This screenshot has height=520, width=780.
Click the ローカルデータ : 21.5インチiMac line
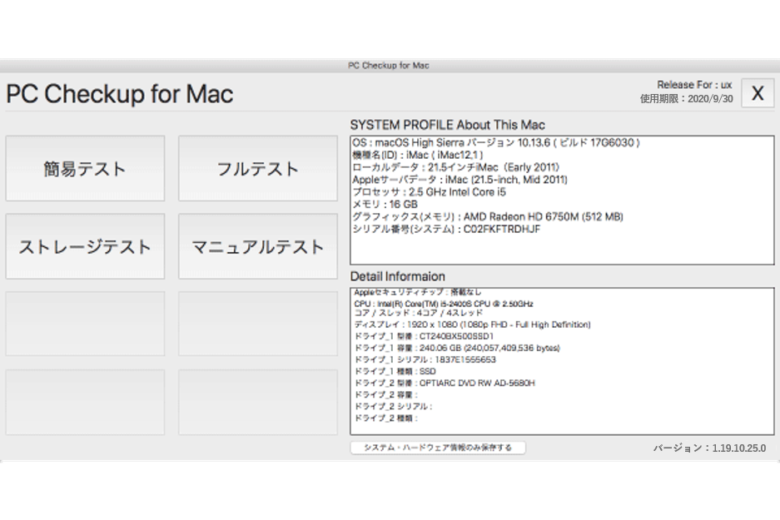point(456,167)
